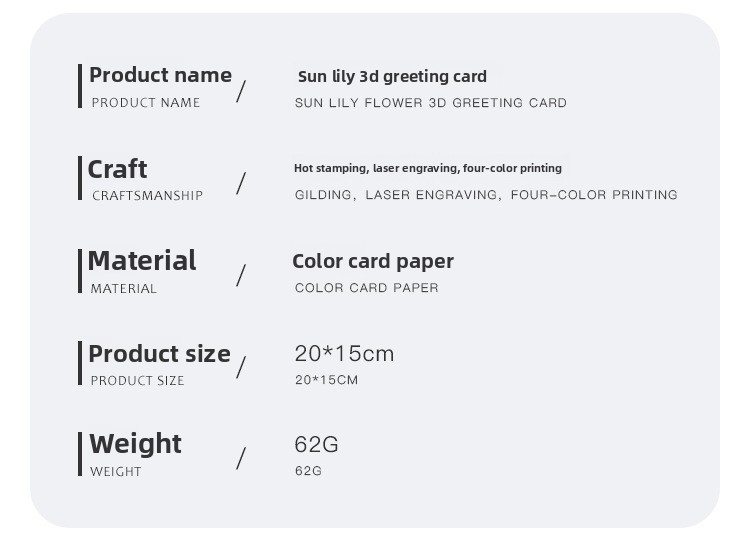Click the bold "Material" heading

142,261
